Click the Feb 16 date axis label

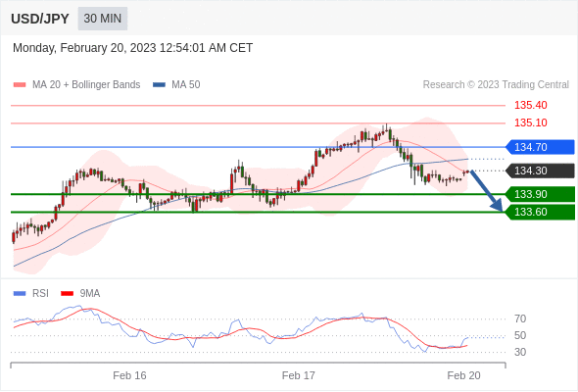point(129,375)
